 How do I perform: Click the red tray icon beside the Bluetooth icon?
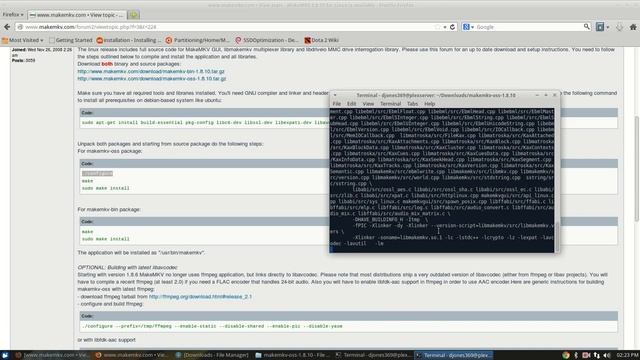tap(586, 355)
